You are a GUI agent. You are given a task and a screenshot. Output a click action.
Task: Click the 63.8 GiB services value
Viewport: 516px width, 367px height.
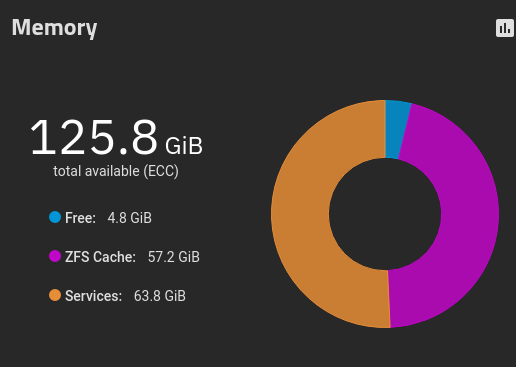[160, 296]
